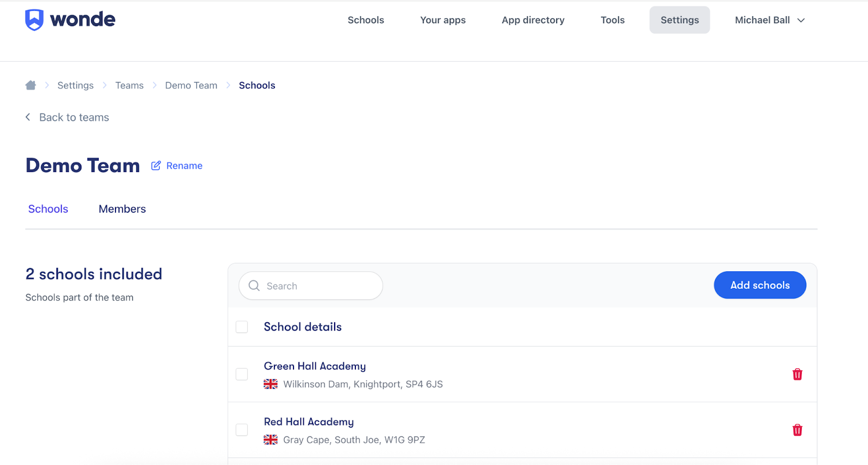868x465 pixels.
Task: Open Settings in the top navigation
Action: [679, 20]
